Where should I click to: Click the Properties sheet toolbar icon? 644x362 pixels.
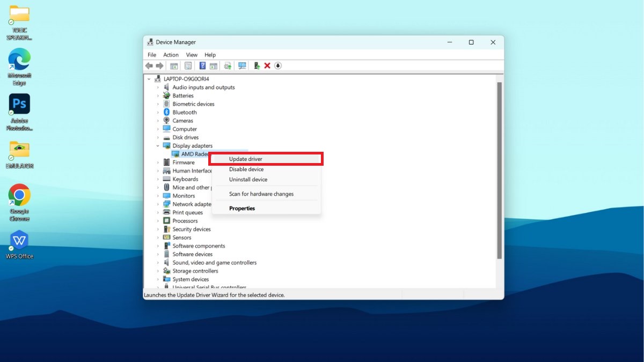(188, 65)
